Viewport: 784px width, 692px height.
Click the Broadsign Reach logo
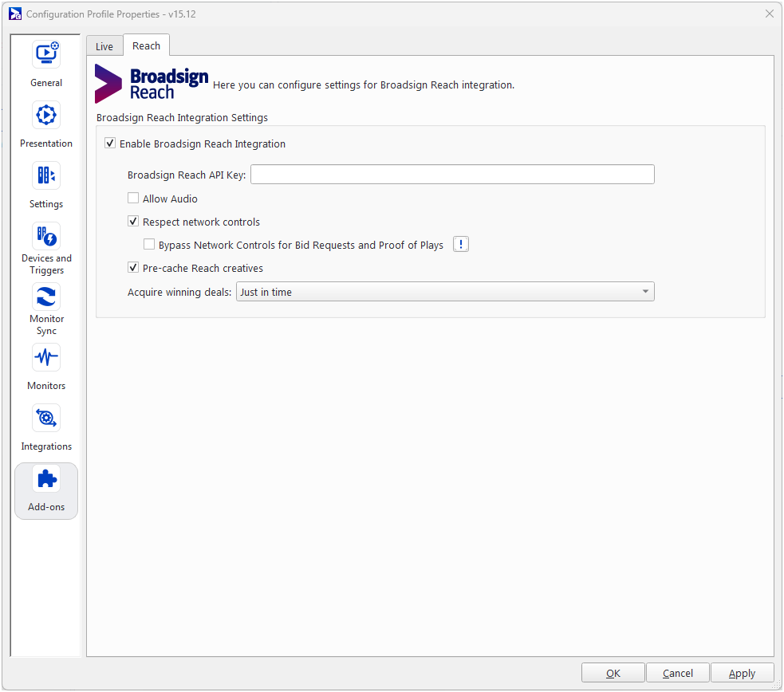pos(152,84)
